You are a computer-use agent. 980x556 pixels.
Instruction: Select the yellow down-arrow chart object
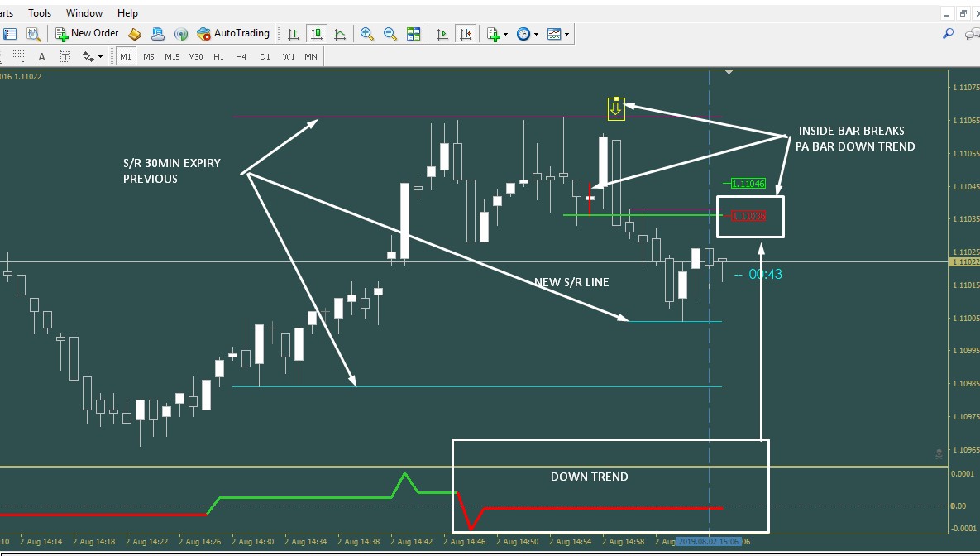(x=616, y=109)
